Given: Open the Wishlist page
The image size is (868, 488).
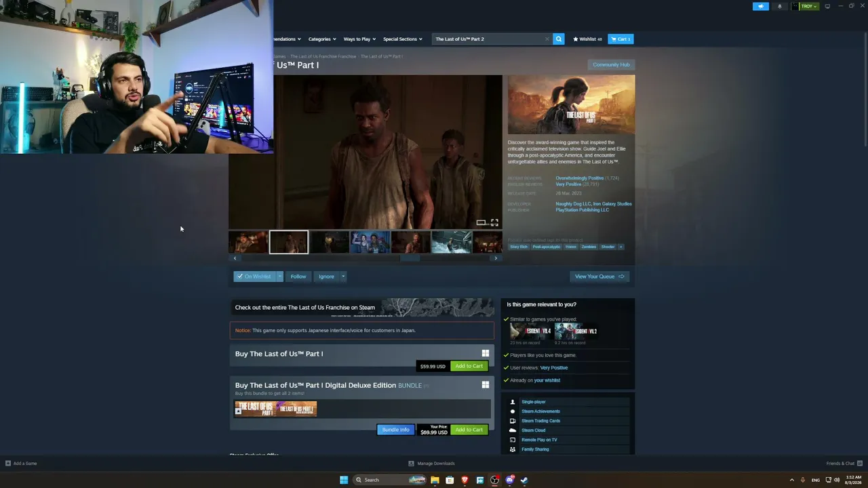Looking at the screenshot, I should tap(587, 39).
